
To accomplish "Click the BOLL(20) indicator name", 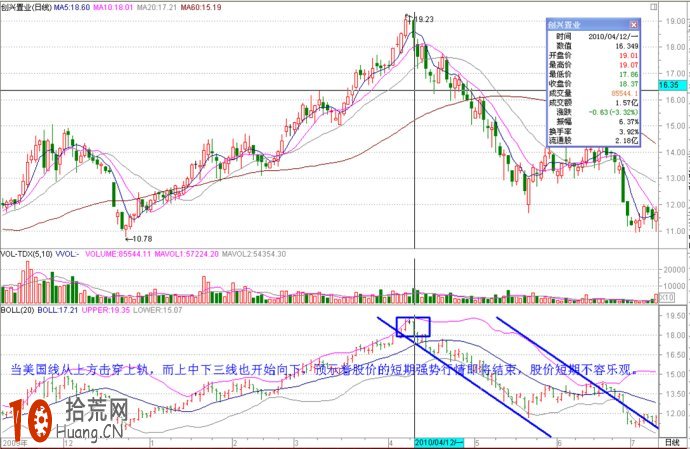I will pyautogui.click(x=17, y=310).
